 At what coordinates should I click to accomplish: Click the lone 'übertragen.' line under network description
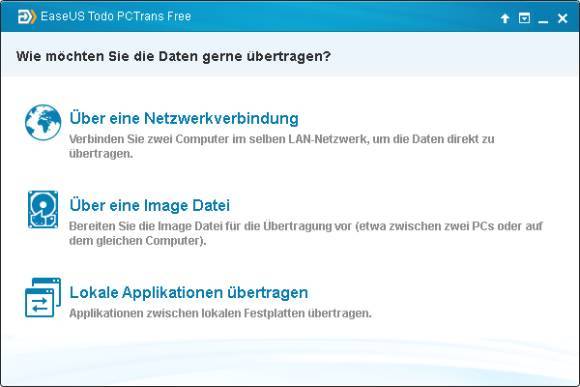coord(101,154)
